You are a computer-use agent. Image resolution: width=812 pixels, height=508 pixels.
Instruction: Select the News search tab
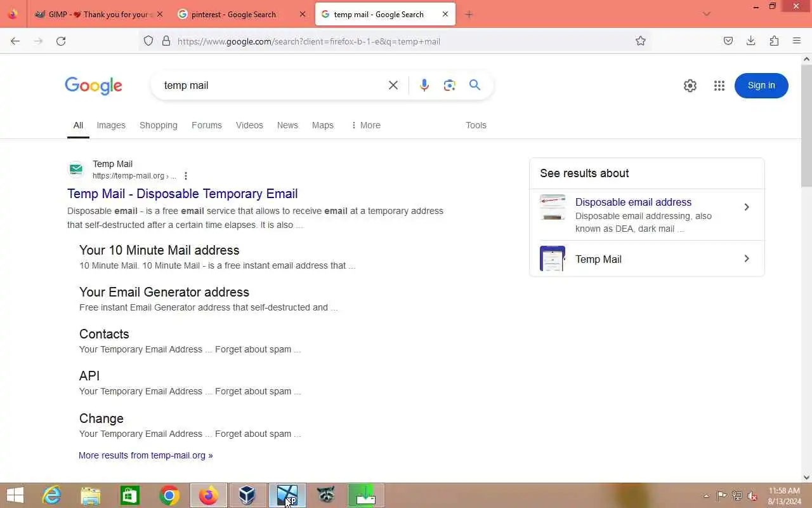click(287, 125)
